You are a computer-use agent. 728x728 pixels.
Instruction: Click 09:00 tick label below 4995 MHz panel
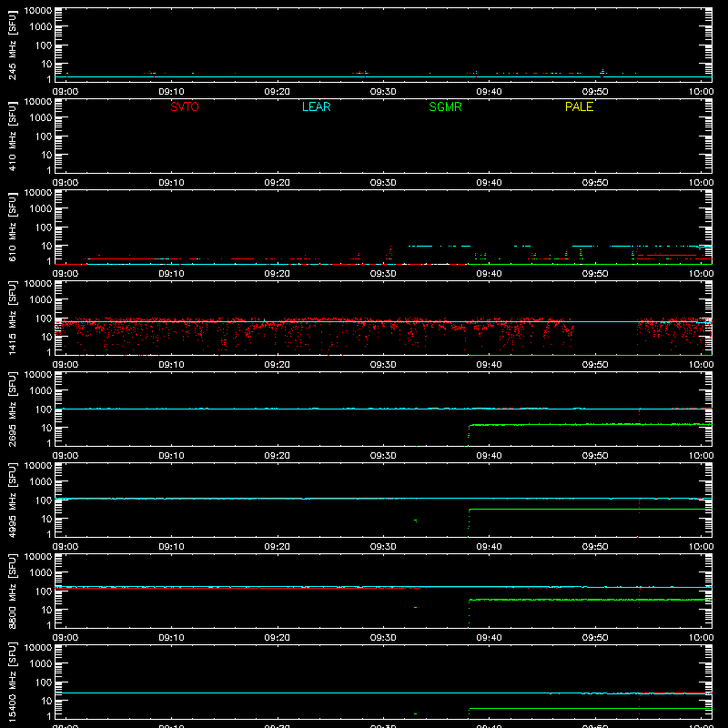tap(65, 547)
